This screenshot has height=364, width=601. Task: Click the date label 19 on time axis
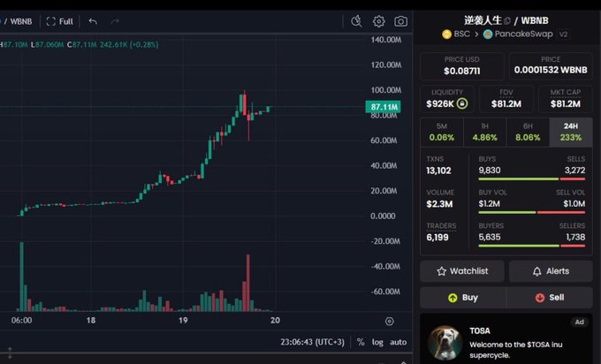(183, 321)
